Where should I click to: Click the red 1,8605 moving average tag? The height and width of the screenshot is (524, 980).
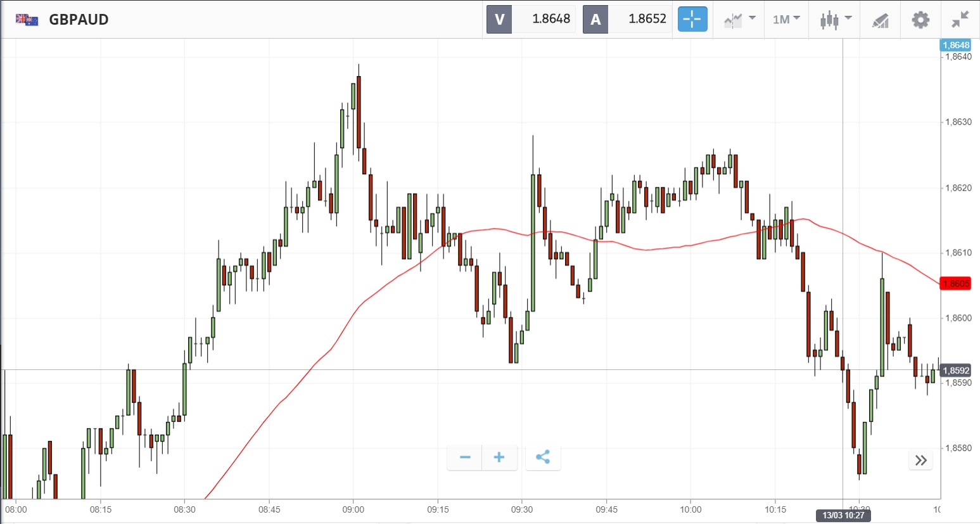(x=956, y=283)
